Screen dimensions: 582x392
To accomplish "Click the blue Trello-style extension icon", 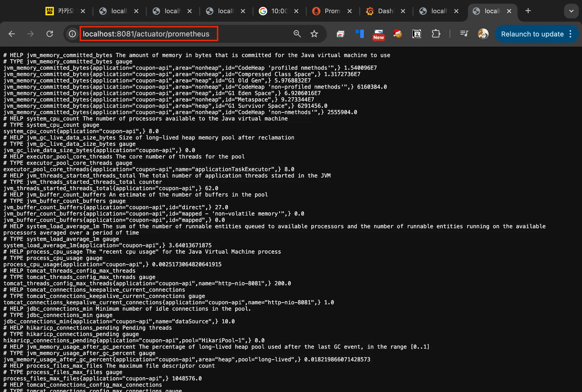I will 359,34.
